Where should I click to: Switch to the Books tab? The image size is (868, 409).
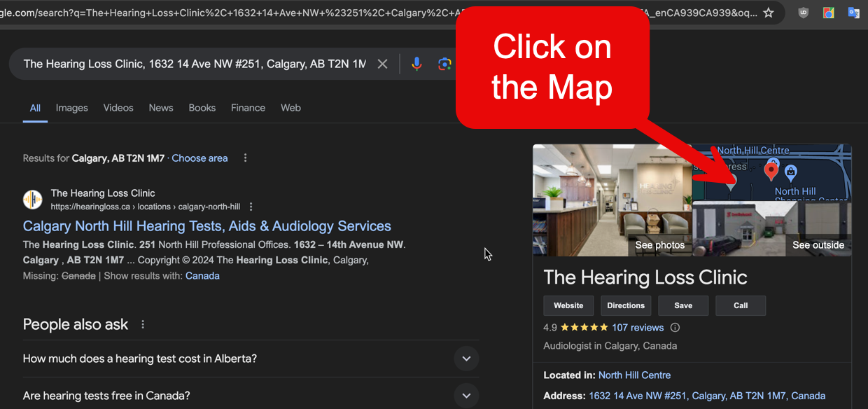tap(202, 108)
